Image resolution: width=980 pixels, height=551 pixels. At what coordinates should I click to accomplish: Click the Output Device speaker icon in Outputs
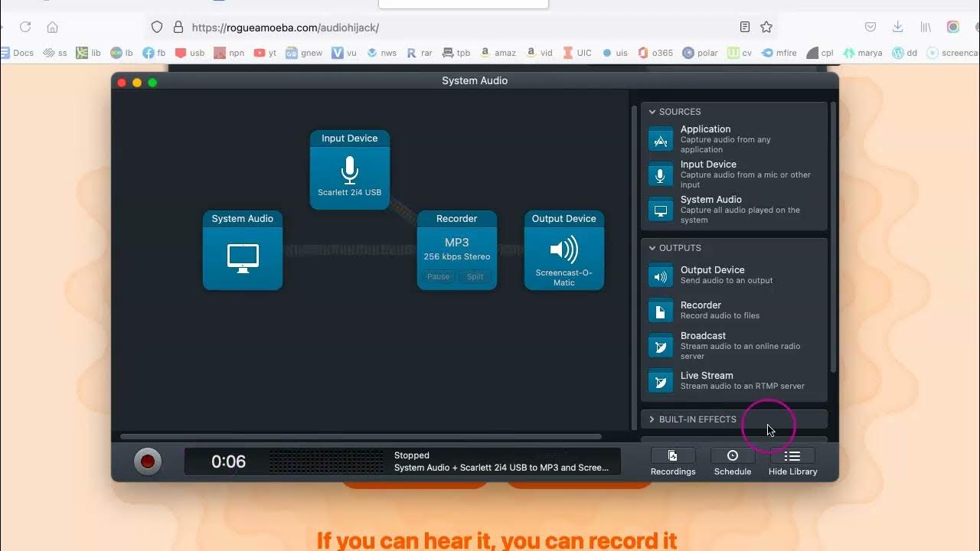click(x=661, y=275)
